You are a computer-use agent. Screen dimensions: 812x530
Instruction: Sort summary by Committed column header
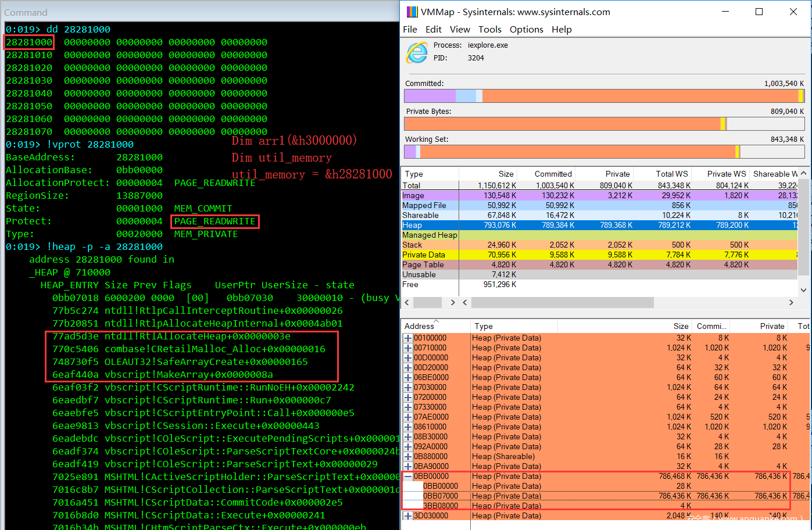tap(553, 174)
